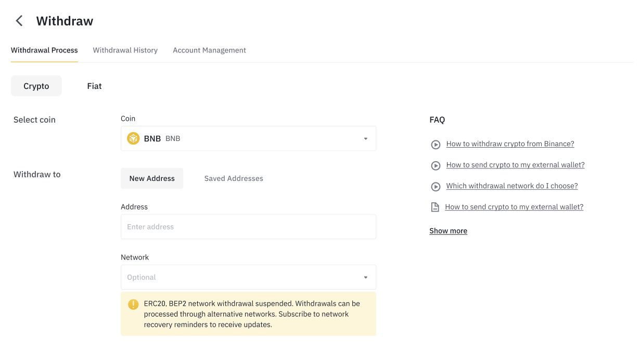Click the 'ERC20, BEP2 network withdrawal suspended' notice text
The height and width of the screenshot is (364, 640).
(252, 314)
